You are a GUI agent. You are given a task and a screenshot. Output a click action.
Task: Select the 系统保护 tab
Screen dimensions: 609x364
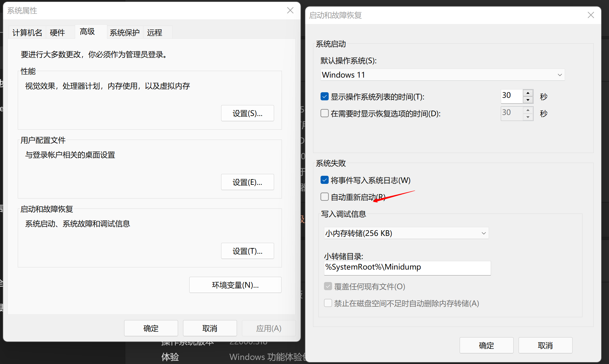pos(124,33)
